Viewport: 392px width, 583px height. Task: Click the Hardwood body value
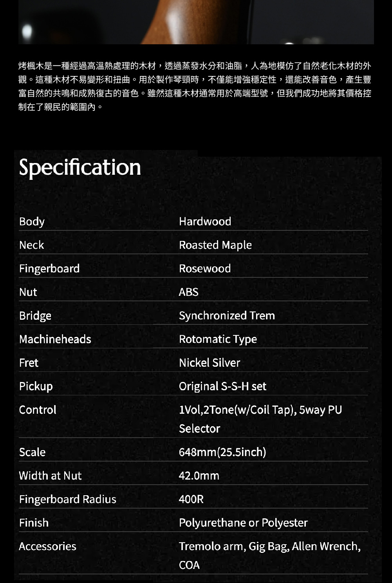[205, 221]
